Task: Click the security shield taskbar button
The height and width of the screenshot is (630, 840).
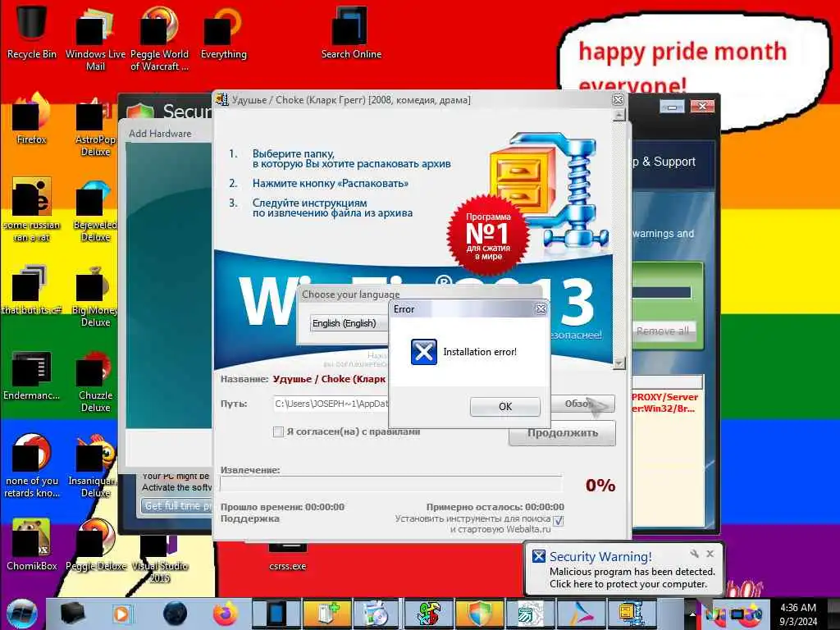Action: pyautogui.click(x=479, y=614)
